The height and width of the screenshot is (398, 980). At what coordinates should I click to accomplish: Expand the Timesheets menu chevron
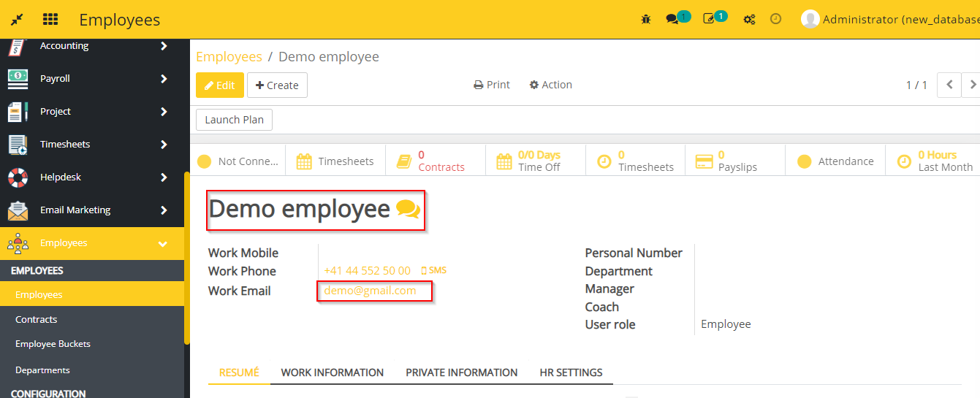coord(164,145)
